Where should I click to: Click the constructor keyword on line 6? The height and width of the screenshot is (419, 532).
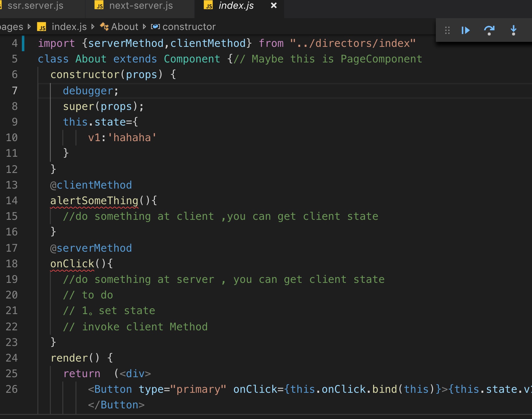[85, 75]
